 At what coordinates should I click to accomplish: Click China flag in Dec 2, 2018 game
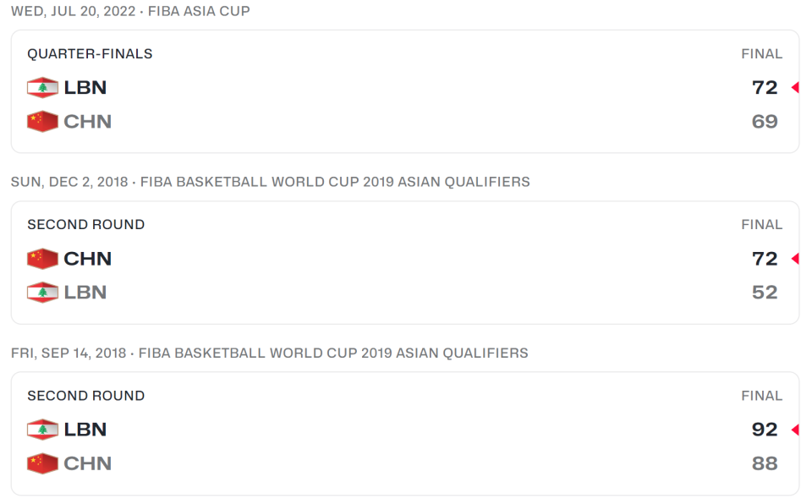[42, 259]
